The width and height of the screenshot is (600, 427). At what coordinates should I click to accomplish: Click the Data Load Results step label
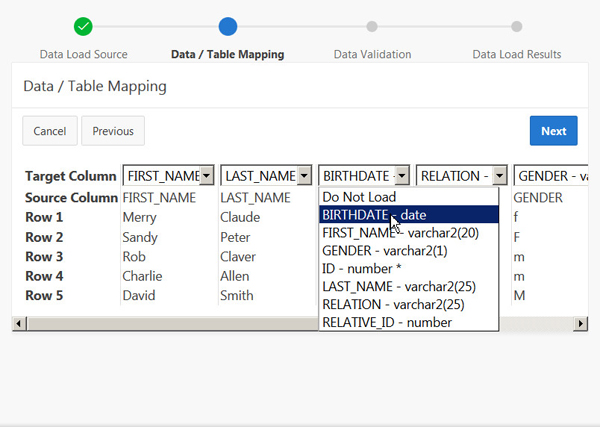(x=517, y=54)
